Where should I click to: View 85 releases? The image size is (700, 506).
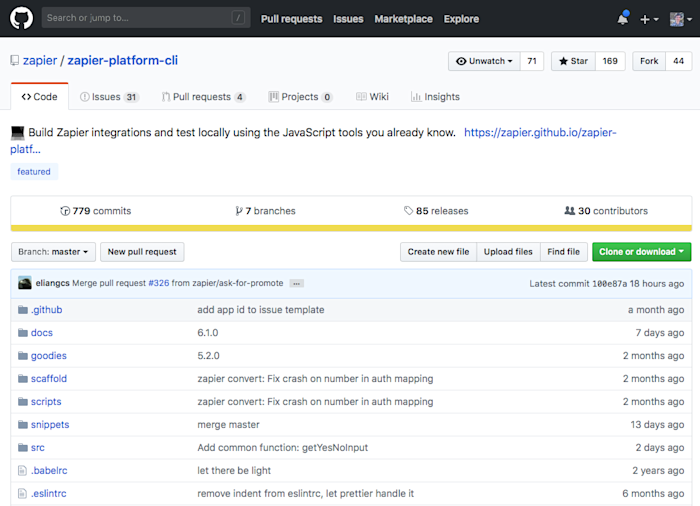pos(436,211)
